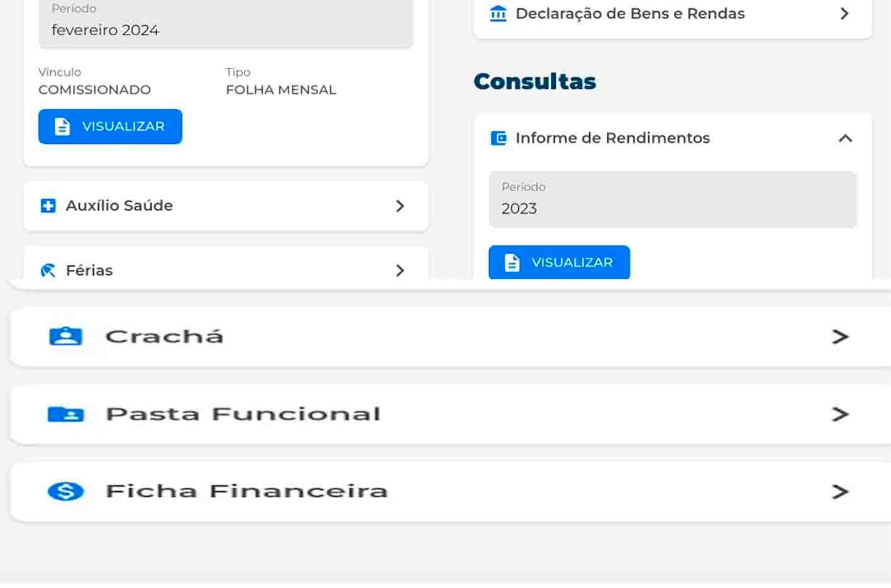Open Declaração de Bens e Rendas chevron
Image resolution: width=891 pixels, height=588 pixels.
pos(844,13)
